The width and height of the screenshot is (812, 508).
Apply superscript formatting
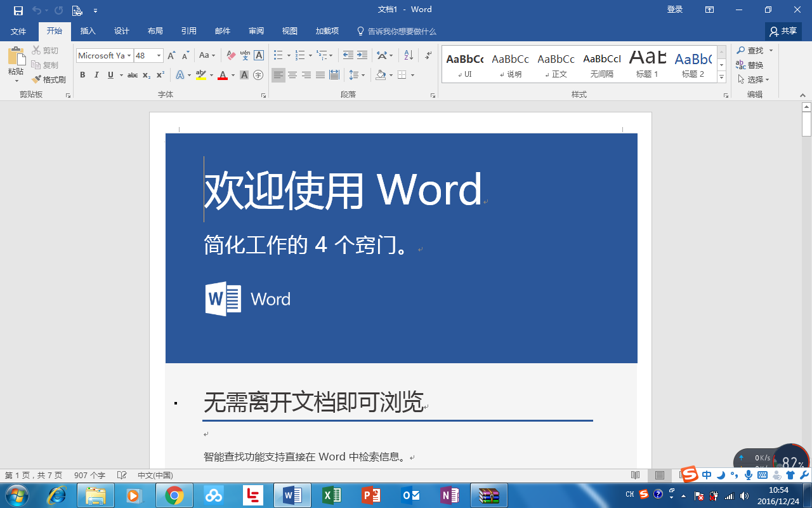click(160, 75)
